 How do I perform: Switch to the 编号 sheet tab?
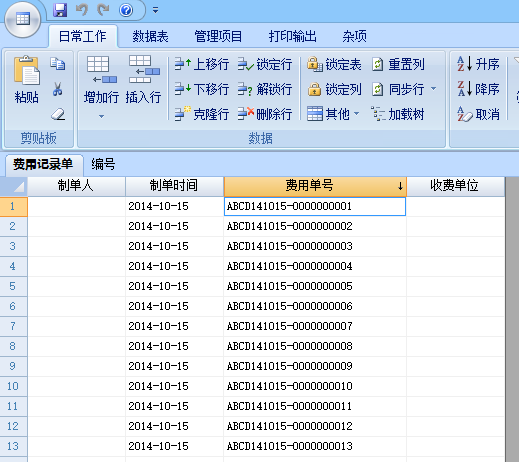coord(103,164)
